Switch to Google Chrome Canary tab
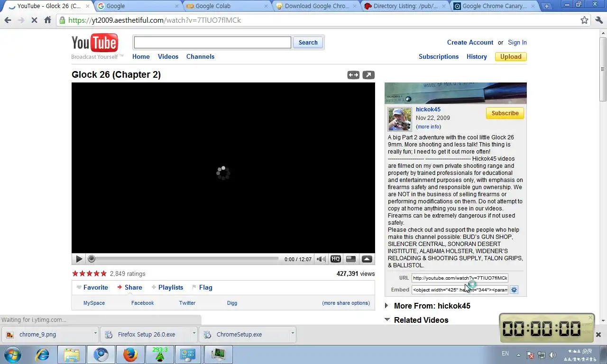 [495, 6]
